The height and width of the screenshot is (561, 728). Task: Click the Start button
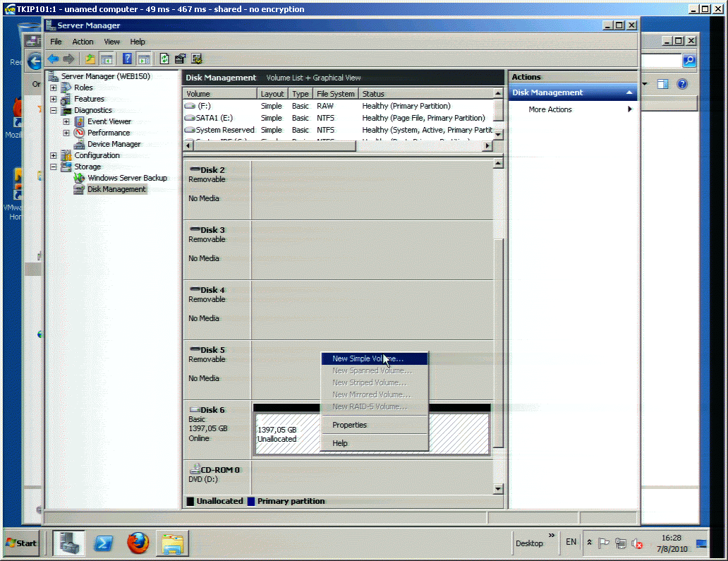coord(21,543)
